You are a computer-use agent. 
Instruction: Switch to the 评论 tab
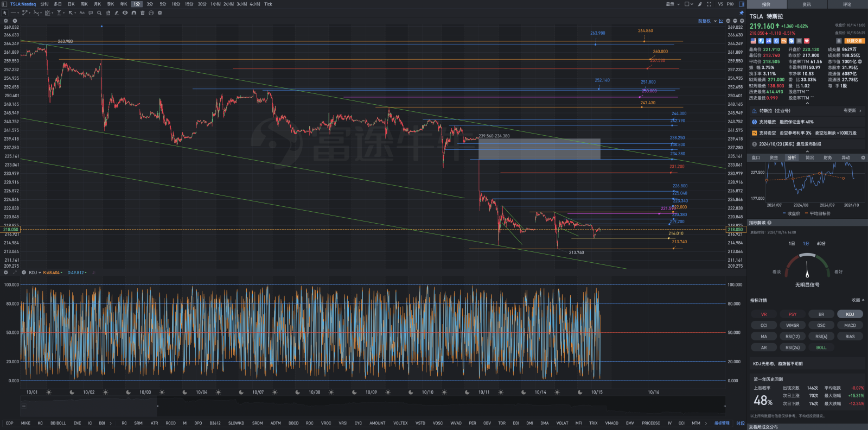847,4
